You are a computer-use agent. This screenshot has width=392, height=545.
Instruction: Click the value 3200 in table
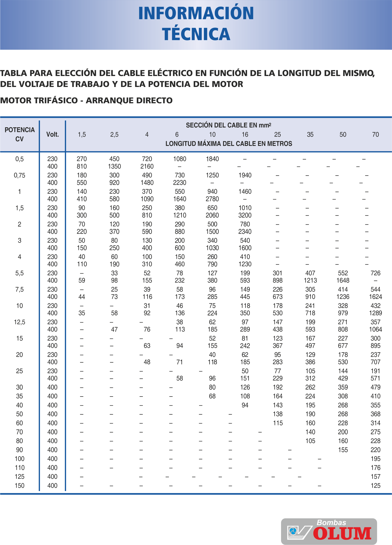pos(245,215)
